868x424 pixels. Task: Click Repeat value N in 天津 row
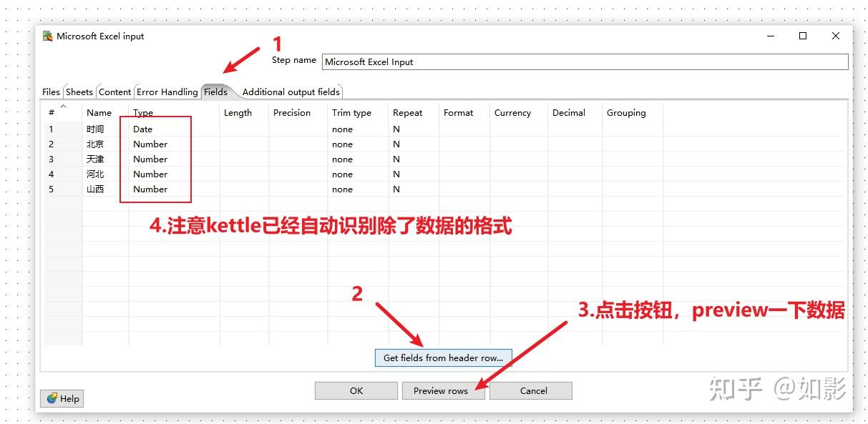tap(396, 159)
